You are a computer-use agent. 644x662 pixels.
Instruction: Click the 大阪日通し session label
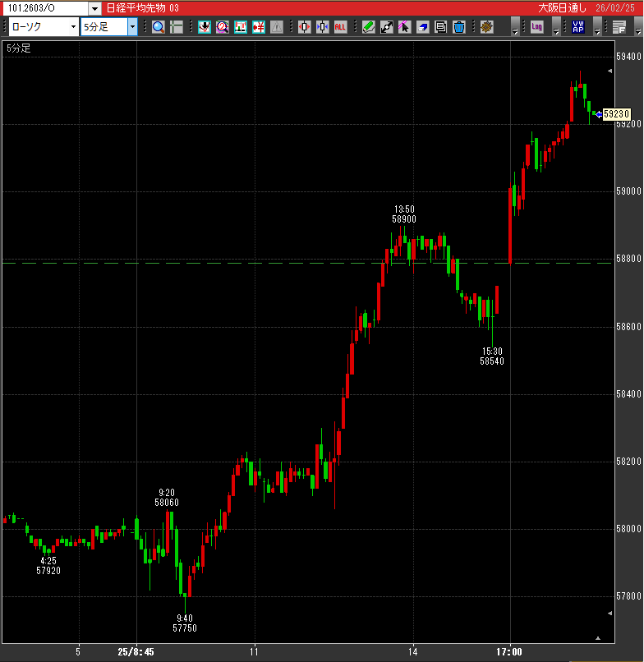click(562, 8)
